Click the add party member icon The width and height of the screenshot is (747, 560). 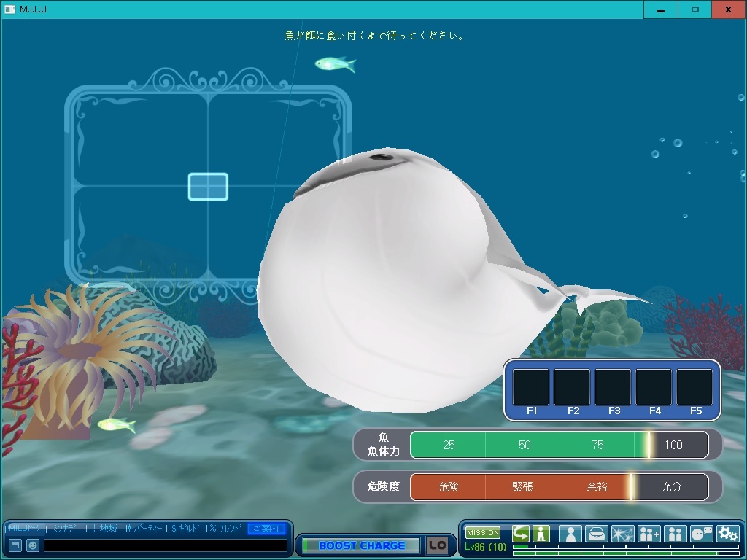click(x=649, y=534)
